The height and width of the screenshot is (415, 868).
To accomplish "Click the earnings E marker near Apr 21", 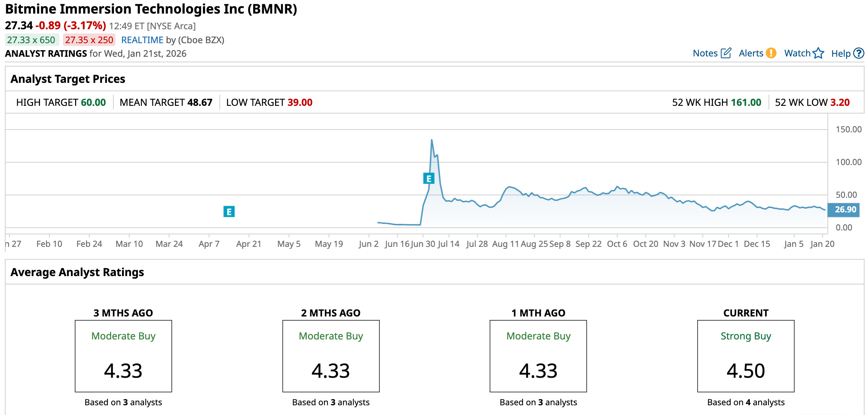I will (229, 211).
